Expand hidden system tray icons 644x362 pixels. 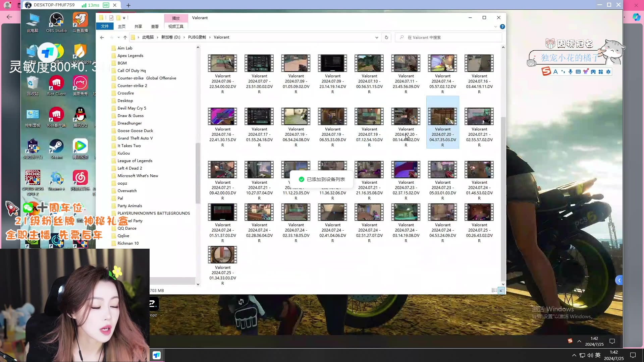pyautogui.click(x=574, y=355)
